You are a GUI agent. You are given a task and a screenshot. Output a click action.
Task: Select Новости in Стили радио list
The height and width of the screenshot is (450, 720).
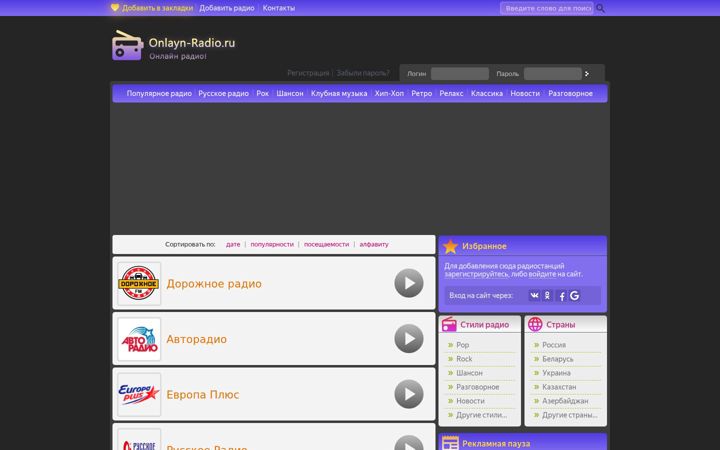470,401
